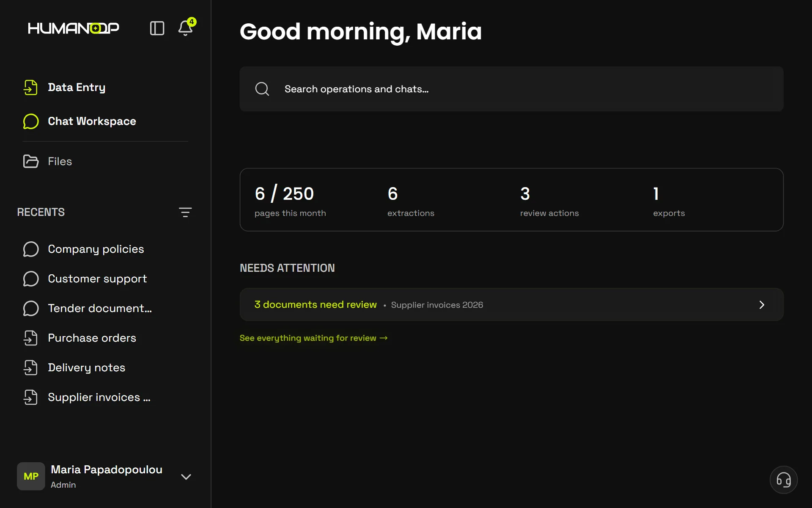Viewport: 812px width, 508px height.
Task: Click the 1 exports stat
Action: click(x=669, y=201)
